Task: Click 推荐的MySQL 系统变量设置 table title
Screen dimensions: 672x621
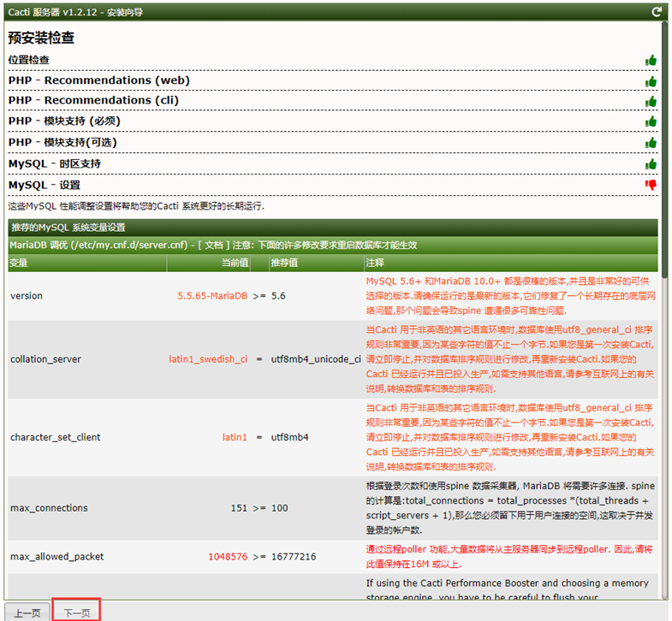Action: pyautogui.click(x=68, y=228)
